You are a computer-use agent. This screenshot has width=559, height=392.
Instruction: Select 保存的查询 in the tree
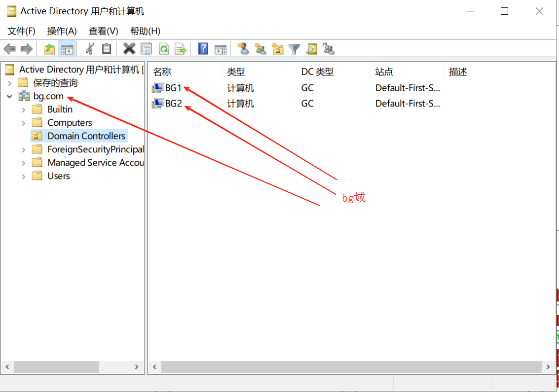(55, 83)
